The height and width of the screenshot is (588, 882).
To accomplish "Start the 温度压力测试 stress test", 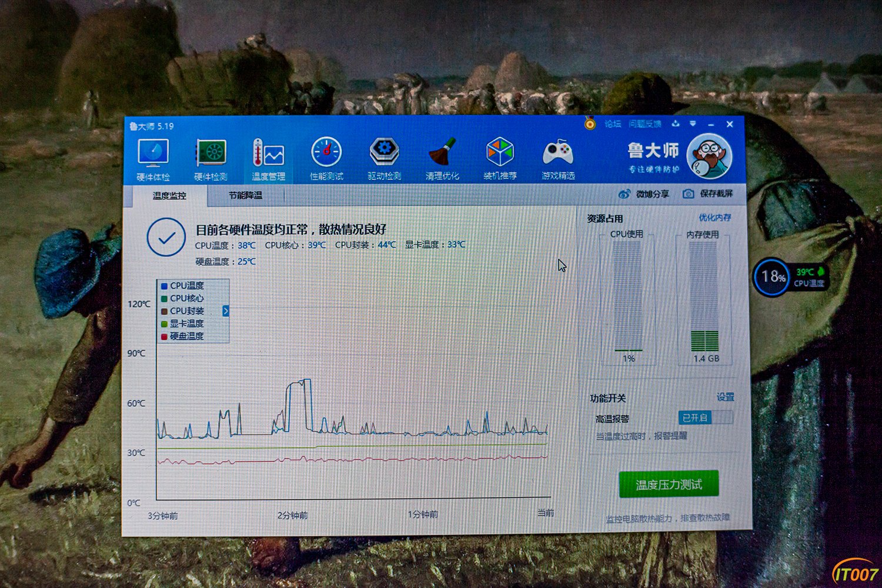I will pyautogui.click(x=669, y=485).
